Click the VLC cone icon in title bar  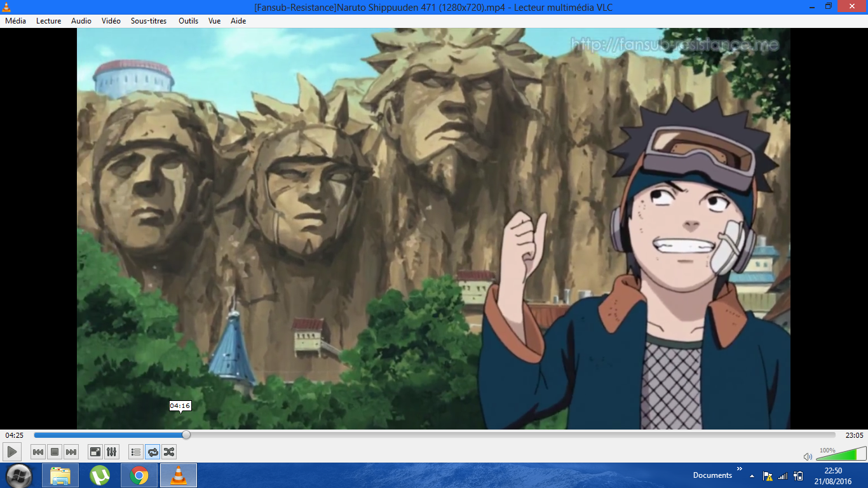[x=7, y=7]
